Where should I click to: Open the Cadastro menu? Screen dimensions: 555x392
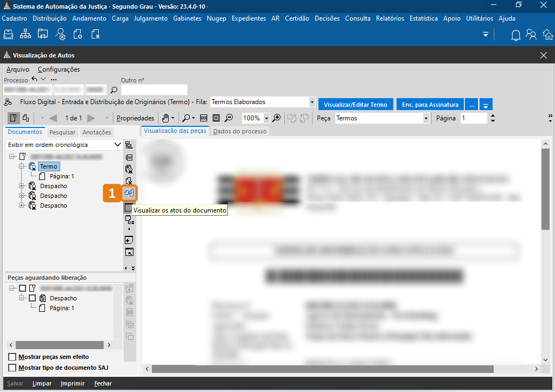tap(15, 18)
